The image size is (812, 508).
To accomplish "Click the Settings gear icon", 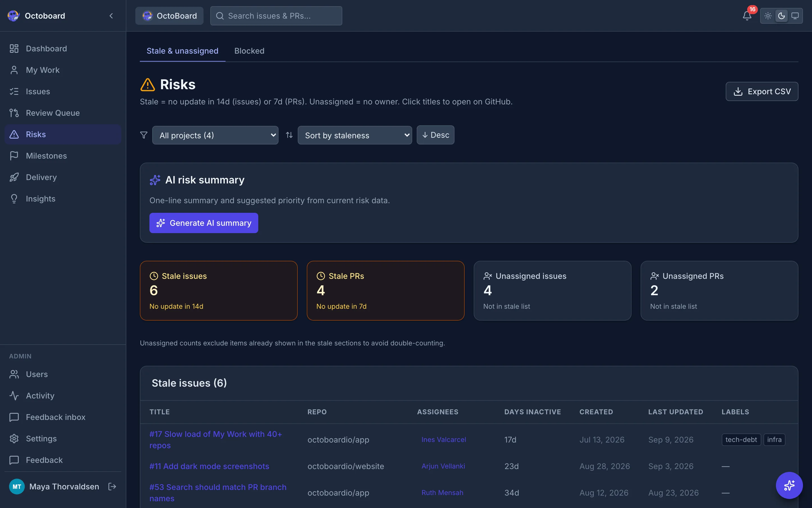I will pos(14,439).
